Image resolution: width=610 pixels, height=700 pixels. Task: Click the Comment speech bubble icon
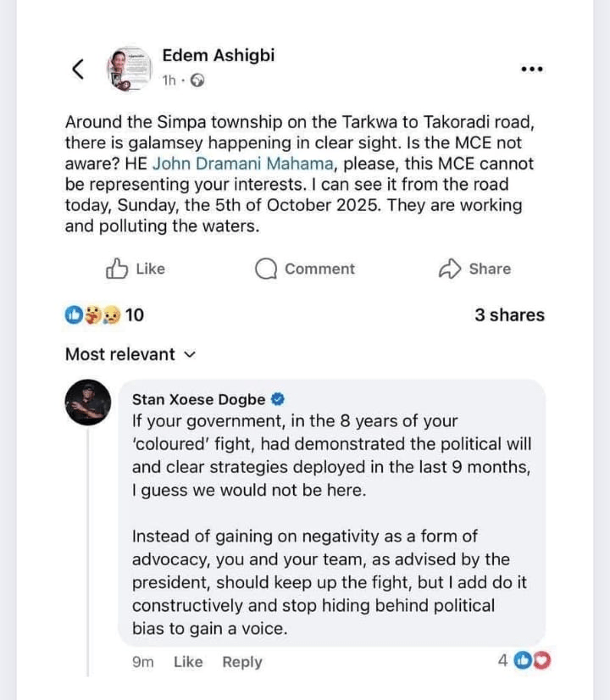266,269
